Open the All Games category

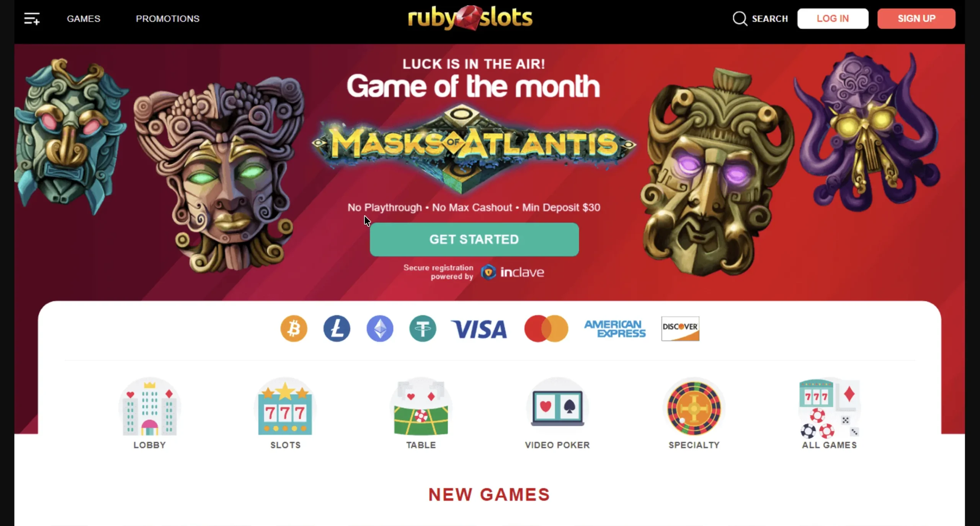coord(830,413)
